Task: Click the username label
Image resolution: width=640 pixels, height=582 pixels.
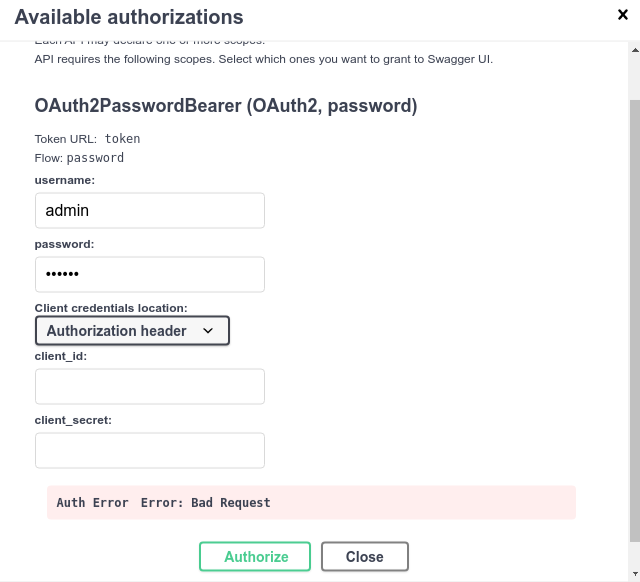Action: click(65, 180)
